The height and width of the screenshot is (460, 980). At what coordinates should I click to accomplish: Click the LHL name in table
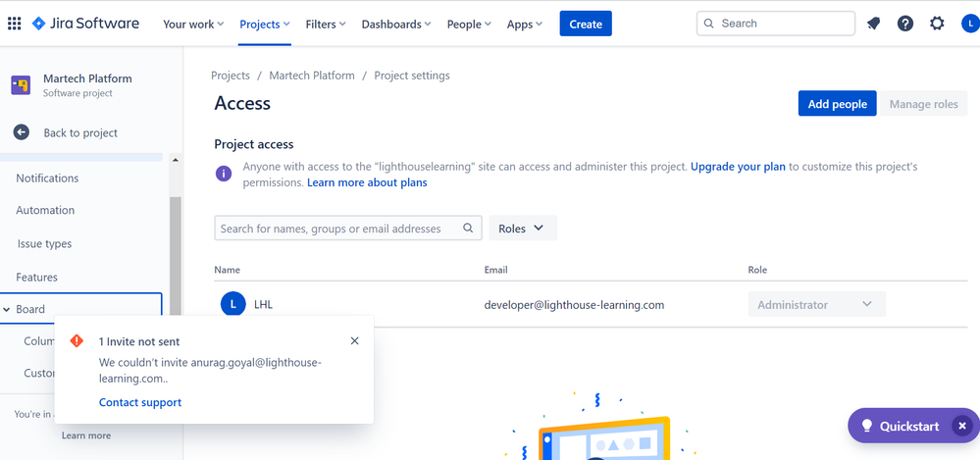[x=263, y=305]
